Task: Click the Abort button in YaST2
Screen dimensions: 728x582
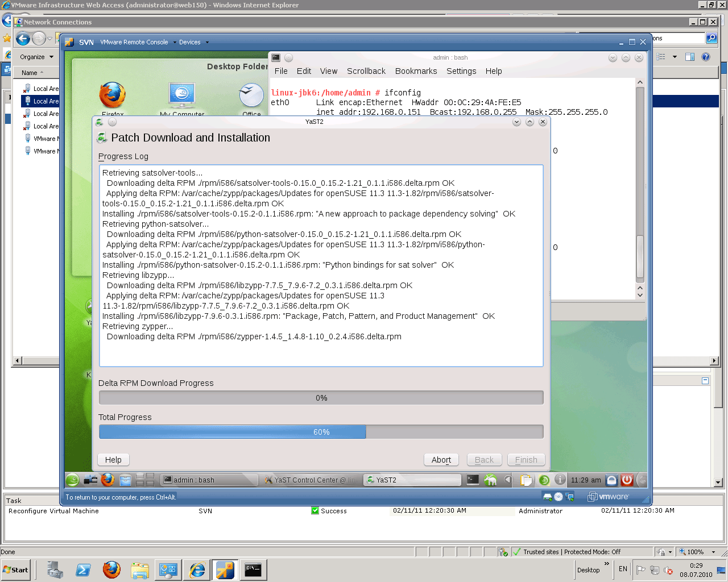Action: click(x=441, y=460)
